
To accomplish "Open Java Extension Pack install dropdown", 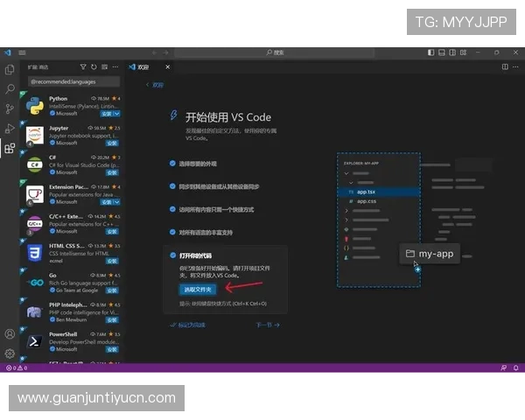I will tap(116, 202).
